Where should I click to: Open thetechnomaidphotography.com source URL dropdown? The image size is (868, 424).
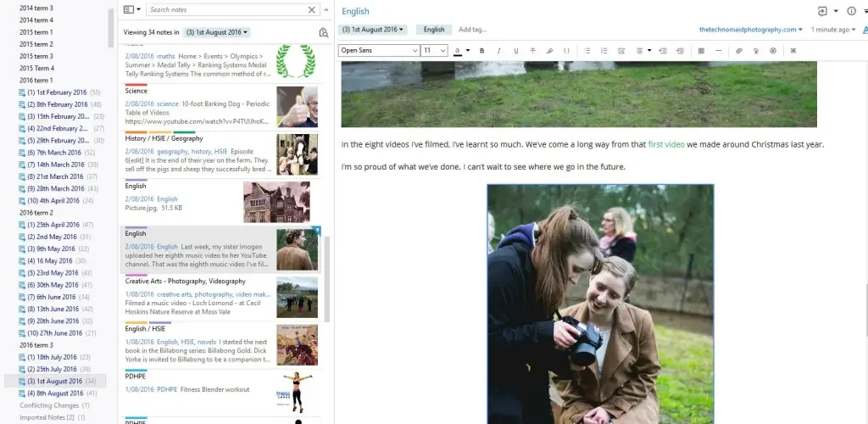click(751, 30)
